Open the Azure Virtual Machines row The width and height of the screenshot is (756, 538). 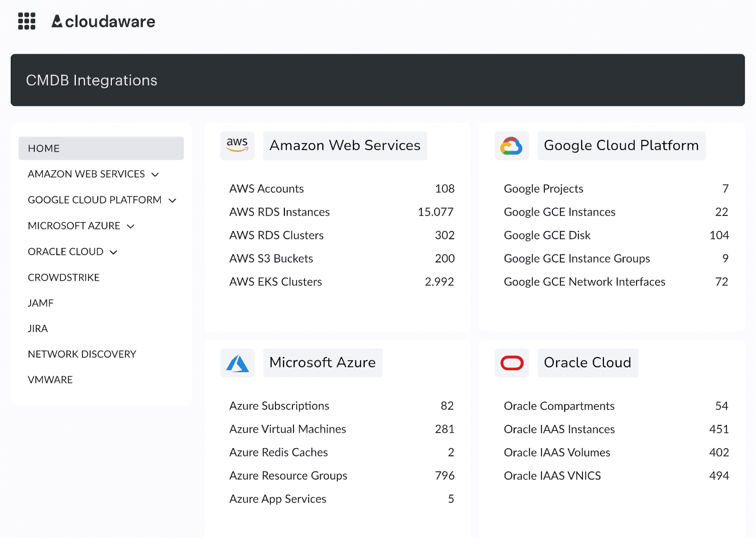coord(342,429)
